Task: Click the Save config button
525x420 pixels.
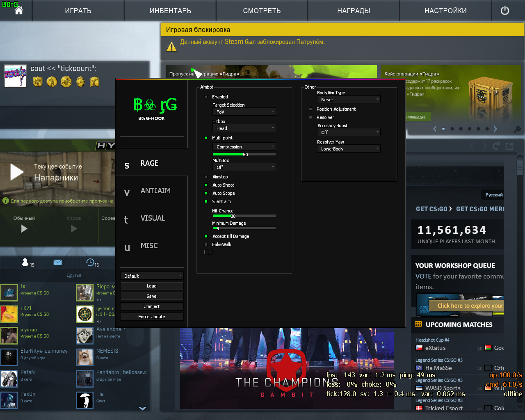Action: (x=152, y=296)
